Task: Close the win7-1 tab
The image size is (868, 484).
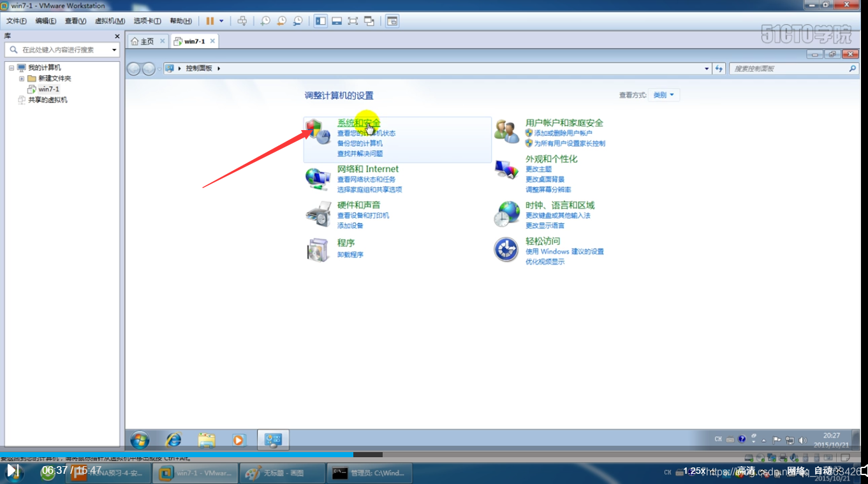Action: click(x=212, y=41)
